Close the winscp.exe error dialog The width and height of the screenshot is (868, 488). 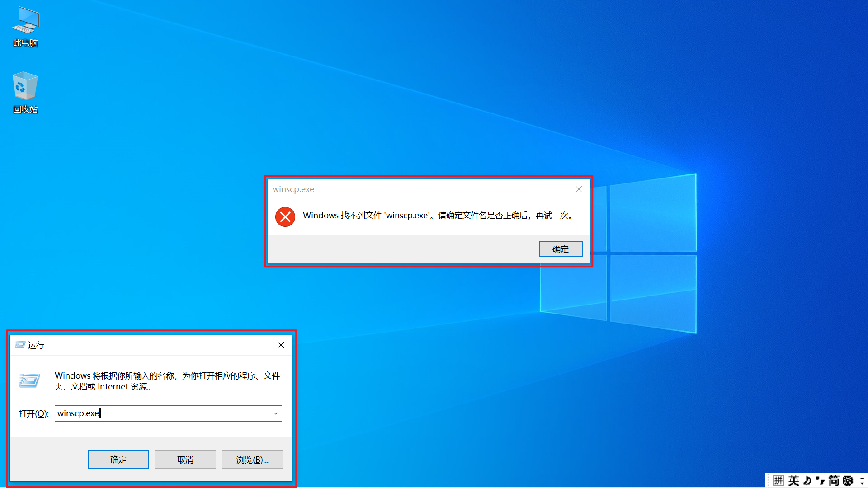(x=579, y=189)
